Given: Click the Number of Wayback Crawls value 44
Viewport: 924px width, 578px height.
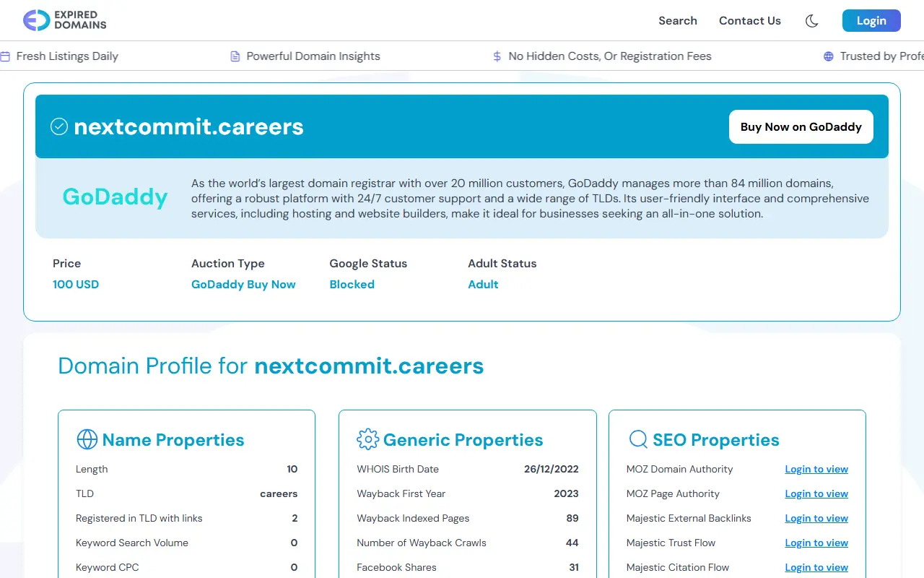Looking at the screenshot, I should pyautogui.click(x=572, y=543).
